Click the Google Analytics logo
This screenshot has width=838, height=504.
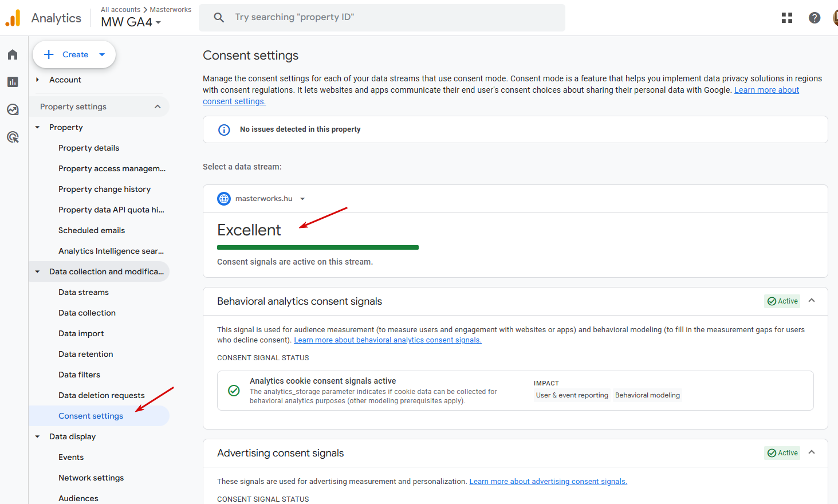[13, 18]
